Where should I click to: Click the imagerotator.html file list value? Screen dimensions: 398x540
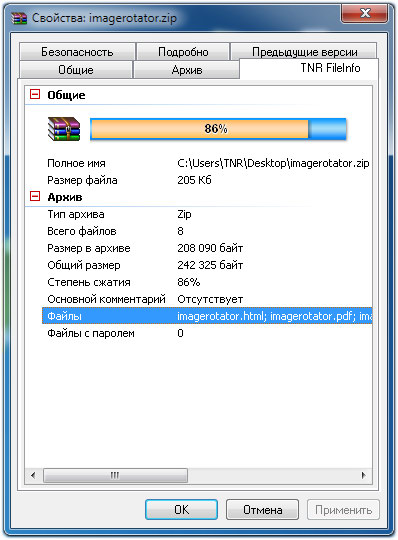tap(274, 316)
